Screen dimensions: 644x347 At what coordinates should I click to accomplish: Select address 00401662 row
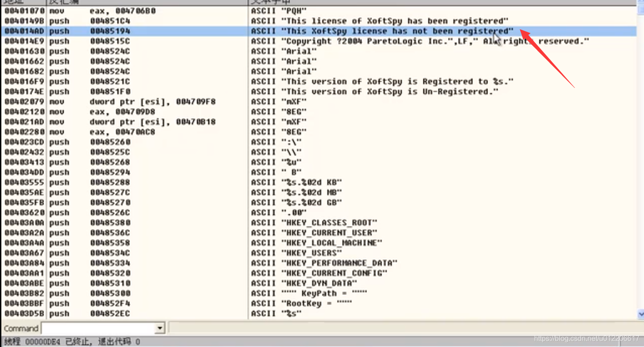318,61
